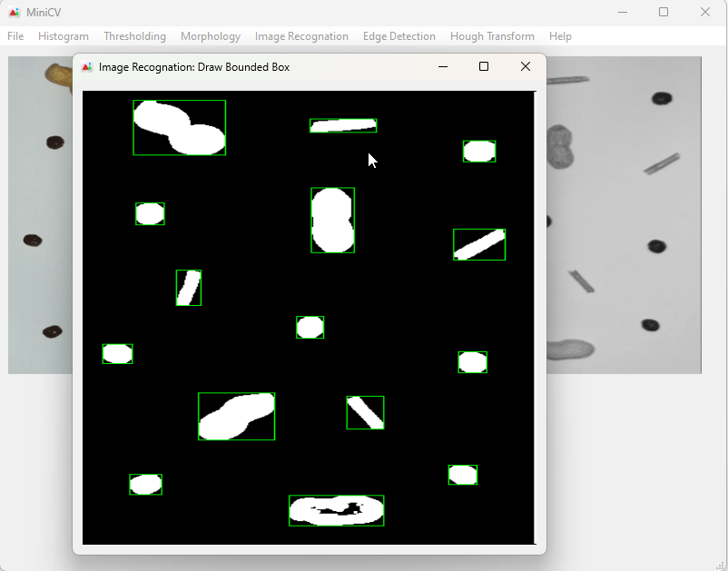
Task: Click the MiniCV app icon in title bar
Action: (x=15, y=13)
